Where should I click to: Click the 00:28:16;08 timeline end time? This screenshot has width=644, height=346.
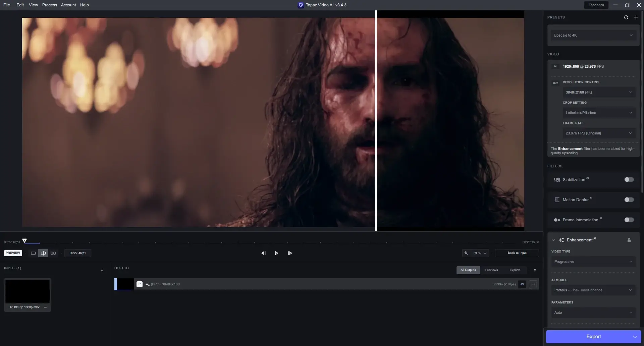tap(531, 242)
